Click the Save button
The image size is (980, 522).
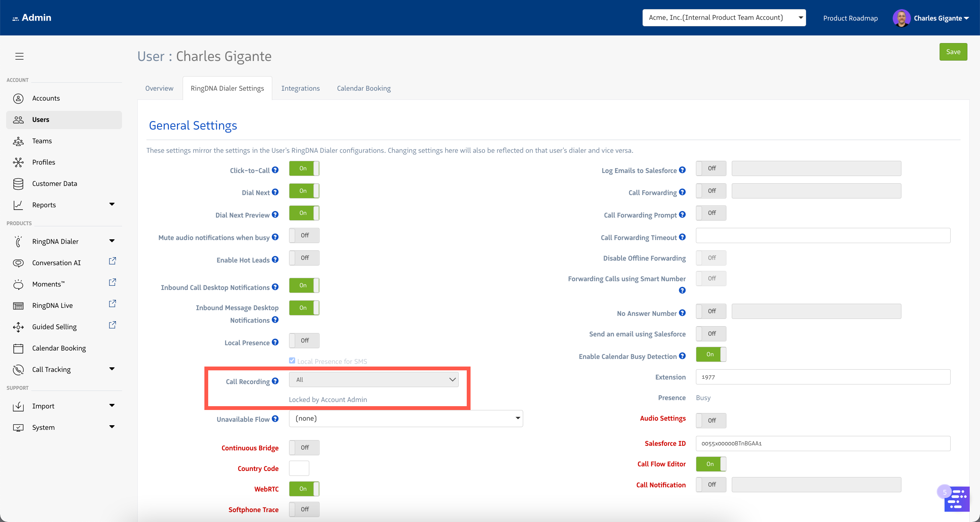click(x=953, y=51)
